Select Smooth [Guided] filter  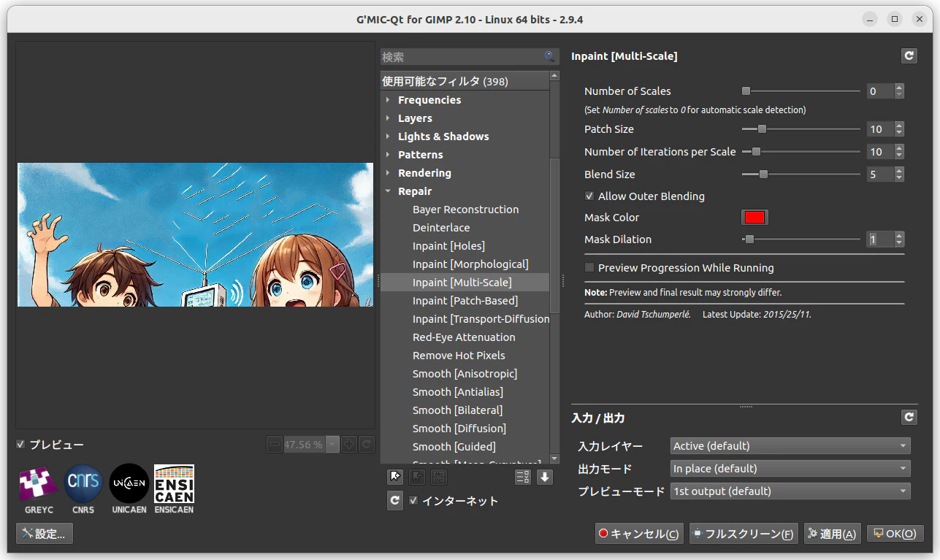pos(454,447)
